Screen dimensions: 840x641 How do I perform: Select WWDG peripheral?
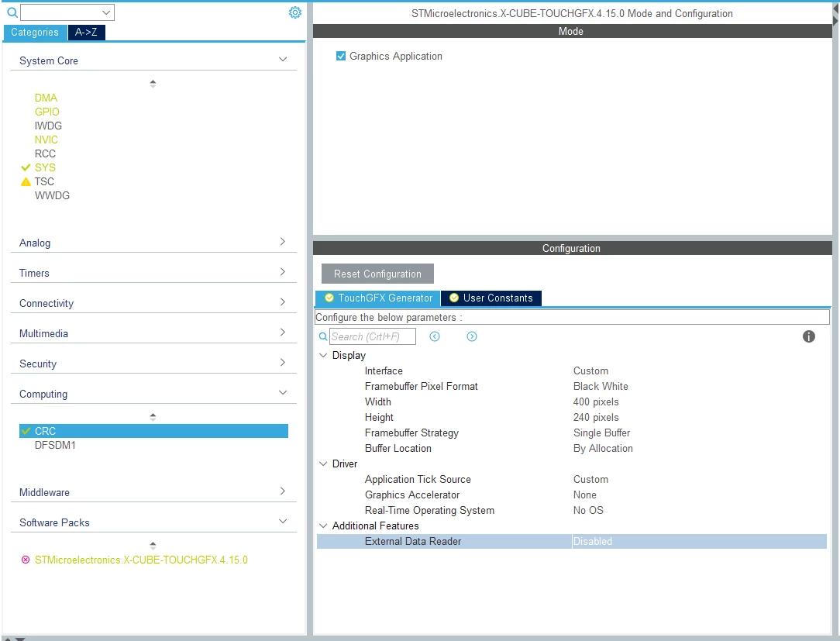pos(52,195)
